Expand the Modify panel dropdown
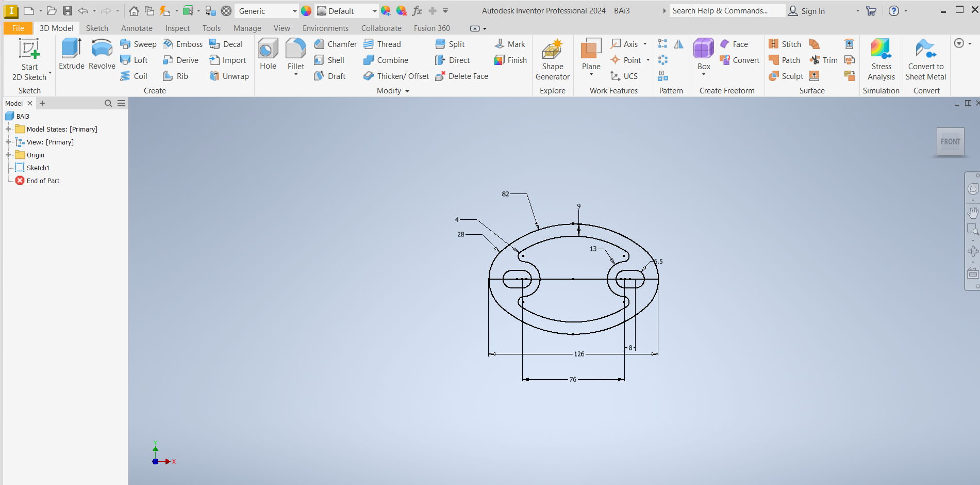This screenshot has width=980, height=485. (x=407, y=91)
